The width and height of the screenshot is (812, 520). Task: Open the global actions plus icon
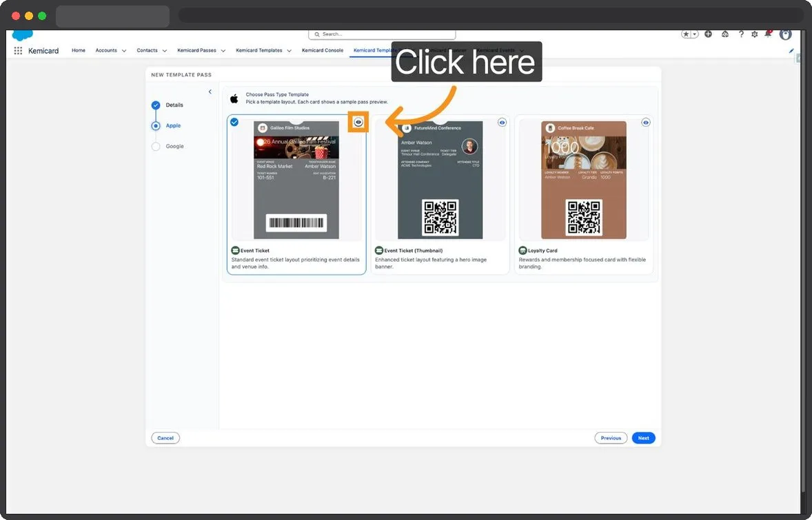(x=708, y=34)
